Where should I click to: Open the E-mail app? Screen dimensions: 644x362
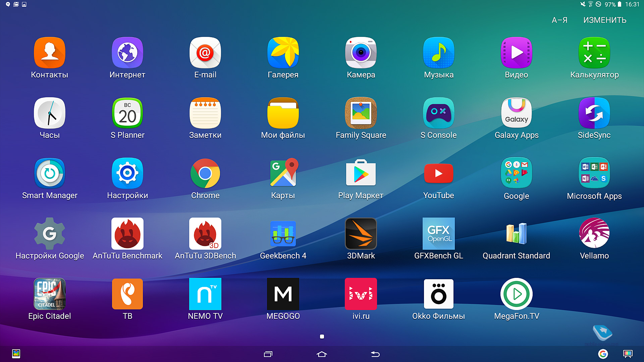205,53
